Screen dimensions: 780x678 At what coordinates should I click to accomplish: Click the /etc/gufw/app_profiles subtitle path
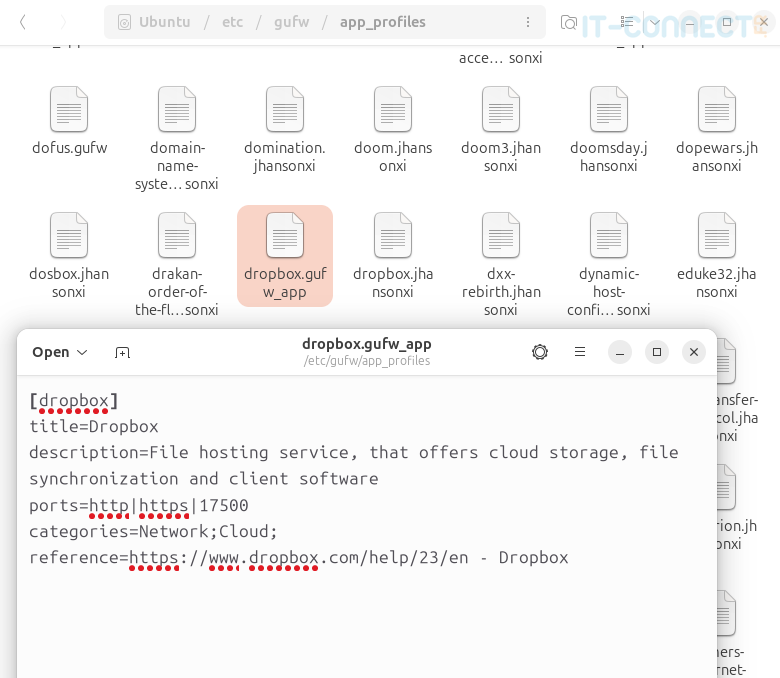pos(367,361)
